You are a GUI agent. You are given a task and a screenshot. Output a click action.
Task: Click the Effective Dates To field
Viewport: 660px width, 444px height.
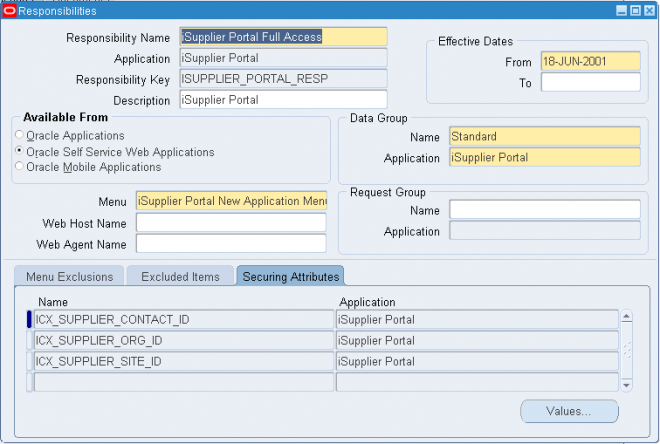(x=591, y=82)
